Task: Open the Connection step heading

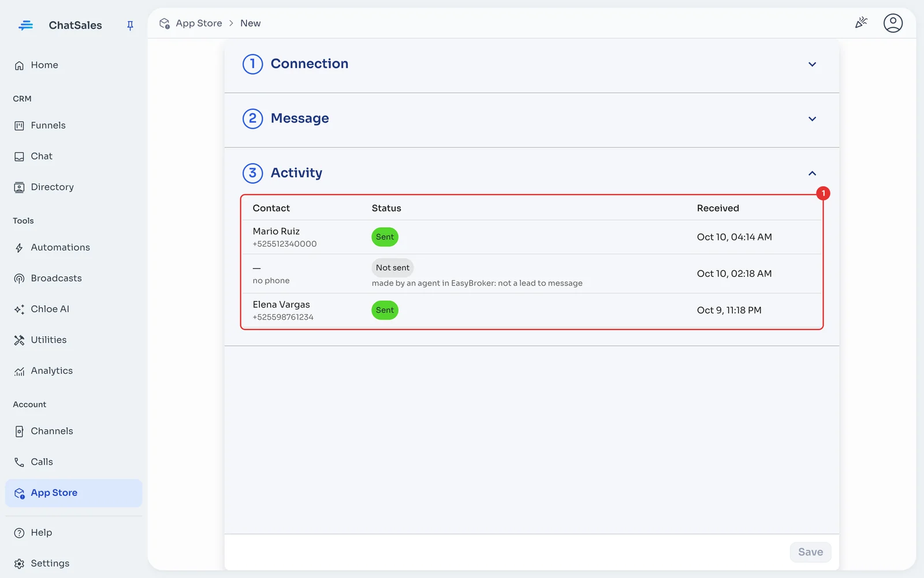Action: 310,64
